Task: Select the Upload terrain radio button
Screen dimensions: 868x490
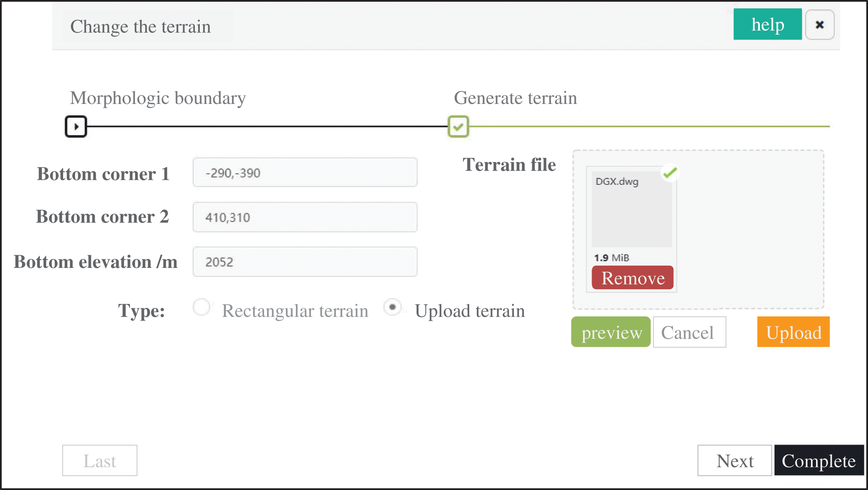Action: tap(392, 307)
